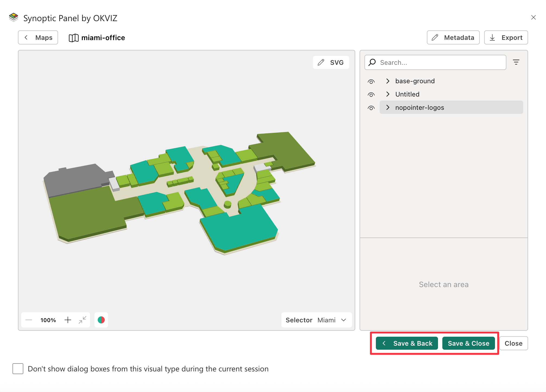This screenshot has height=392, width=546.
Task: Expand the base-ground tree group
Action: tap(388, 81)
